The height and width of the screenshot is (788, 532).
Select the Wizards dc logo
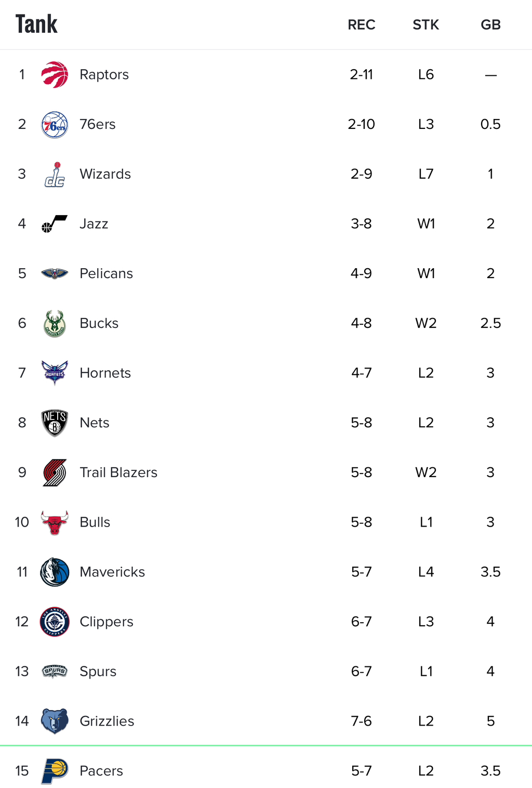(55, 174)
